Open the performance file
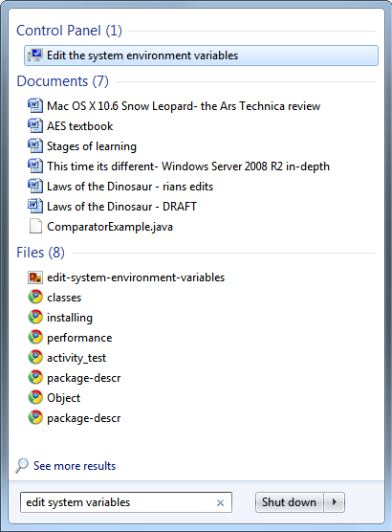 tap(79, 338)
